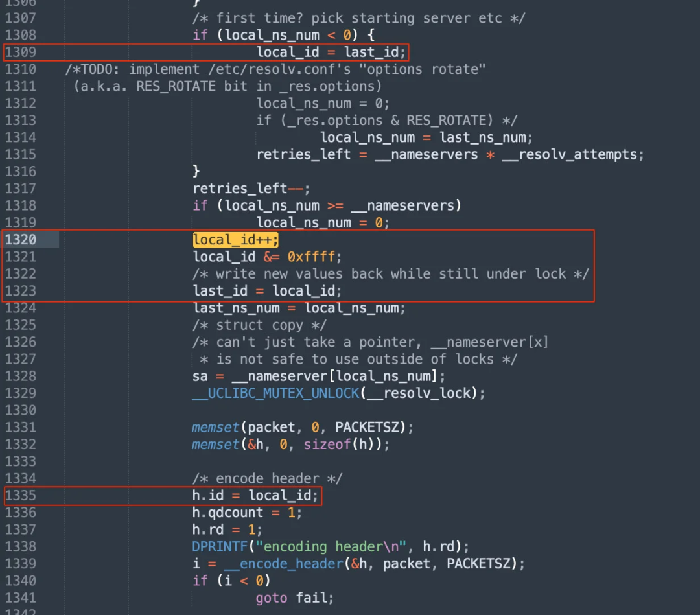The height and width of the screenshot is (615, 700).
Task: Click the "struct copy" comment
Action: (x=259, y=325)
